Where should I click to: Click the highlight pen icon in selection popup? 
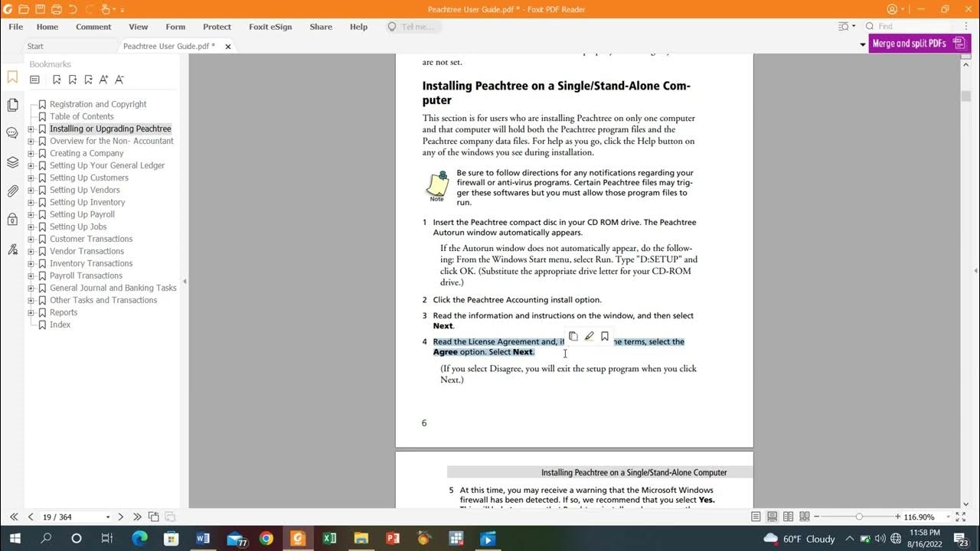[589, 336]
